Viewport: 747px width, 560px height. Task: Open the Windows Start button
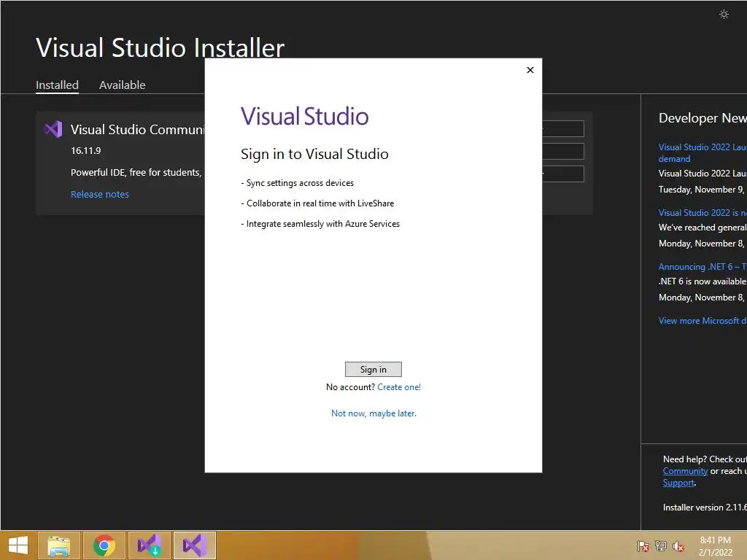pos(18,545)
